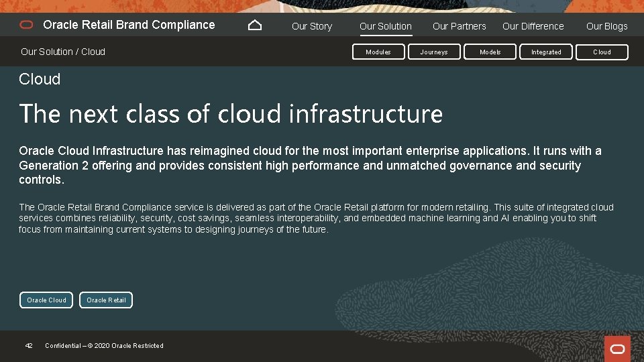Open the Our Story menu item

click(312, 26)
